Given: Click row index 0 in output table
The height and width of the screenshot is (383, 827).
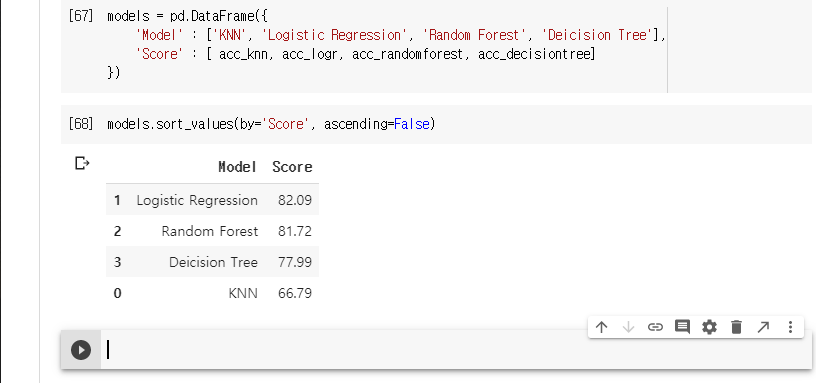Looking at the screenshot, I should pyautogui.click(x=117, y=293).
